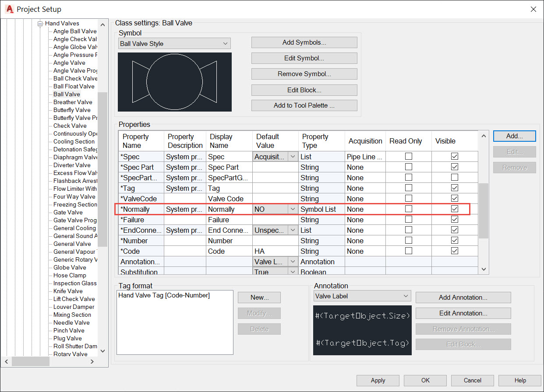Image resolution: width=544 pixels, height=392 pixels.
Task: Click the Pipe Line acquisition cell
Action: pyautogui.click(x=365, y=157)
